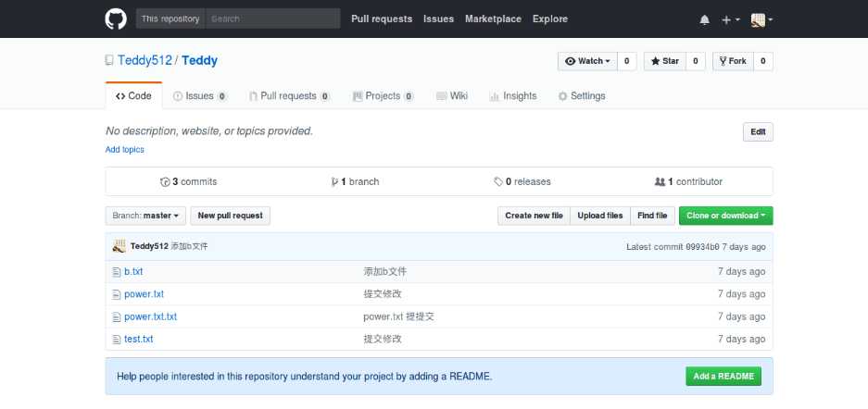868x409 pixels.
Task: Click the Teddy repository name link
Action: [199, 60]
